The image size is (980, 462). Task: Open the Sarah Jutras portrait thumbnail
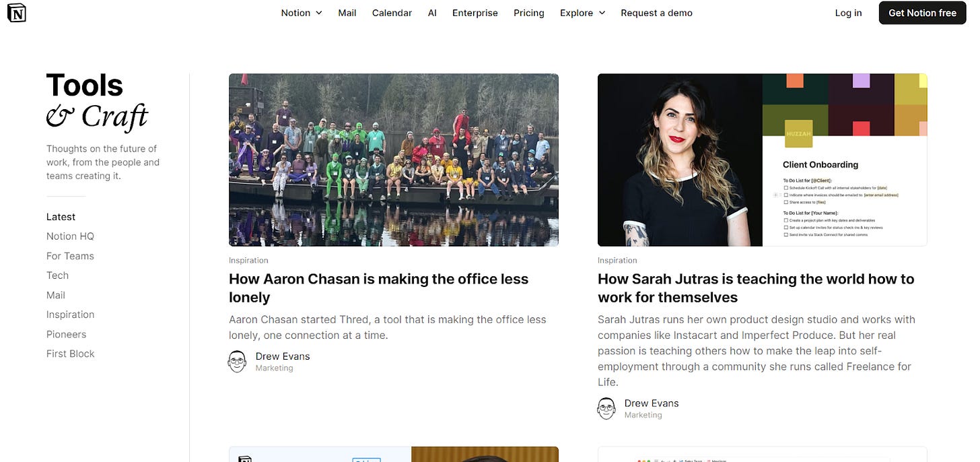pyautogui.click(x=763, y=160)
